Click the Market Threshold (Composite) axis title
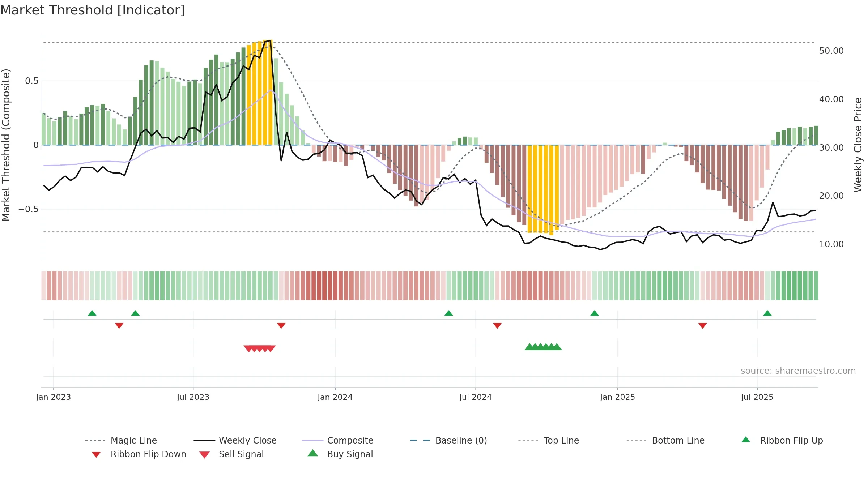The image size is (868, 488). (6, 145)
